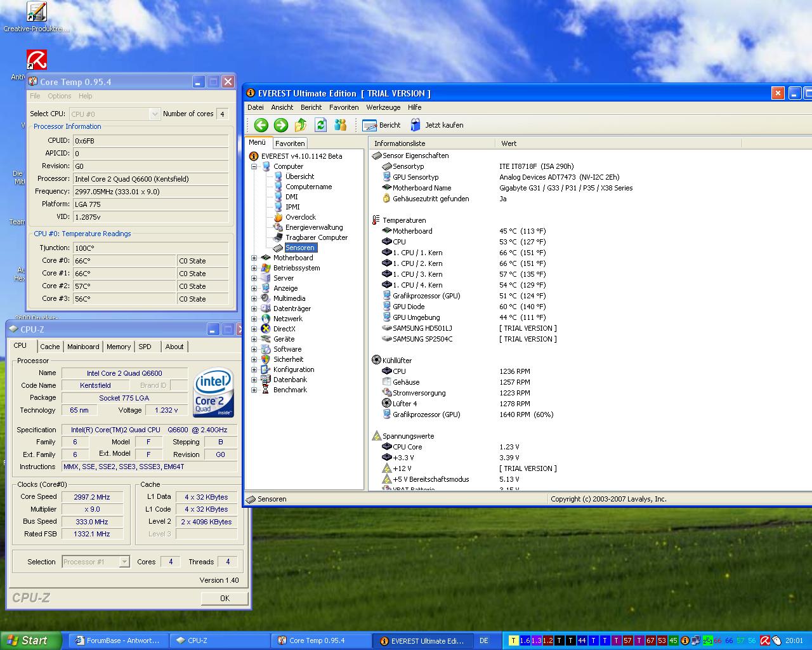Screen dimensions: 812x650
Task: Open the Bericht report toolbar button
Action: [381, 125]
